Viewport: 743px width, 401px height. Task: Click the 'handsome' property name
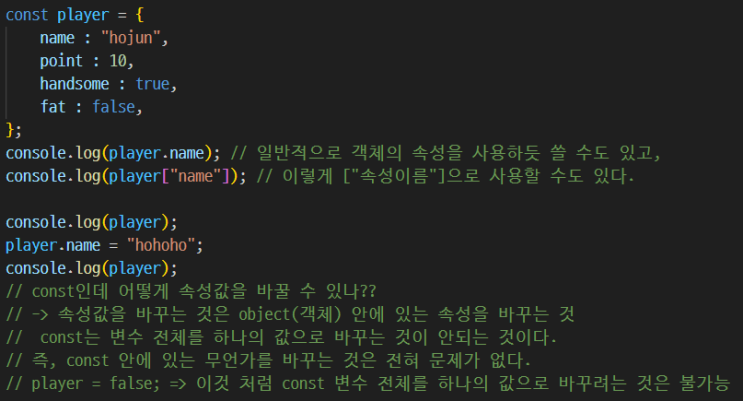point(74,84)
